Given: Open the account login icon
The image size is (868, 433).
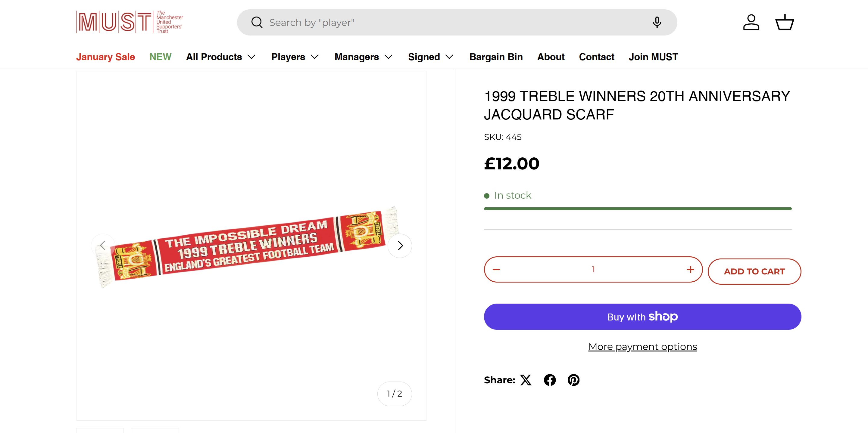Looking at the screenshot, I should (751, 23).
